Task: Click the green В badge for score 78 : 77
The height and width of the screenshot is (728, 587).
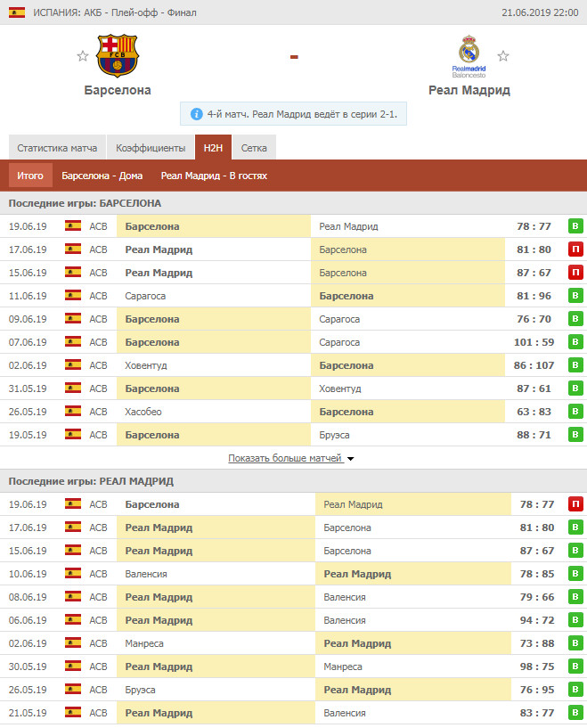Action: point(575,226)
